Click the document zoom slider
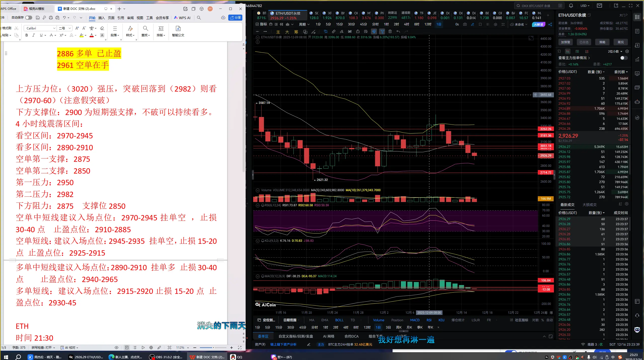This screenshot has height=360, width=644. (x=213, y=347)
